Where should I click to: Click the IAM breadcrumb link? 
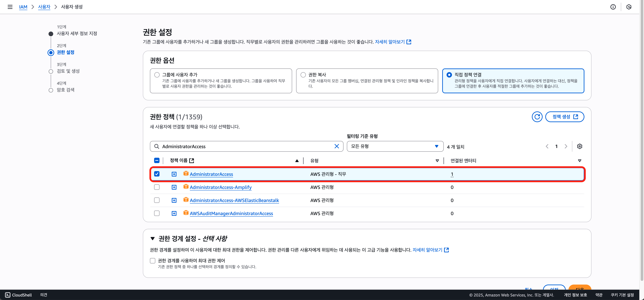[23, 7]
